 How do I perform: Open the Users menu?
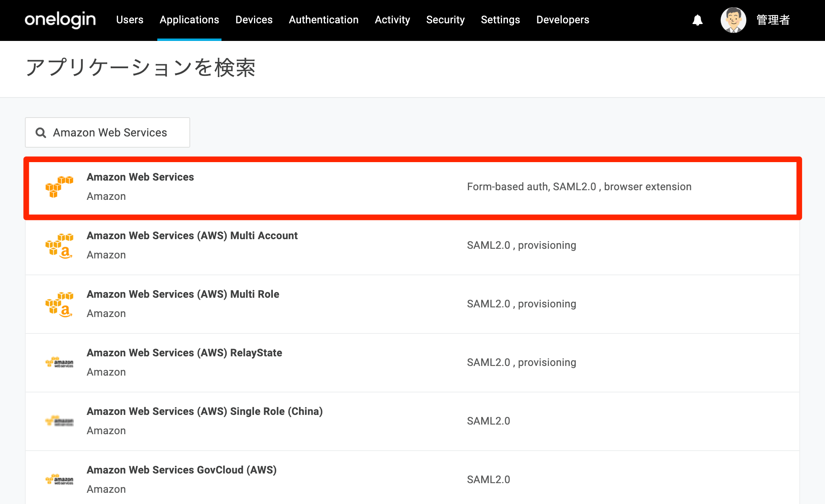[x=130, y=20]
